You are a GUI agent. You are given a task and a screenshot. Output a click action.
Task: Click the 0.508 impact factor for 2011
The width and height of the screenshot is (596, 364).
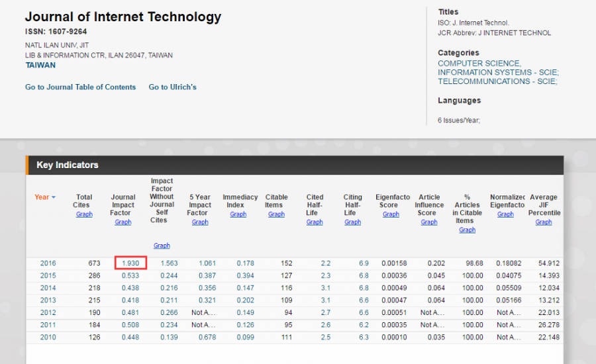(130, 325)
